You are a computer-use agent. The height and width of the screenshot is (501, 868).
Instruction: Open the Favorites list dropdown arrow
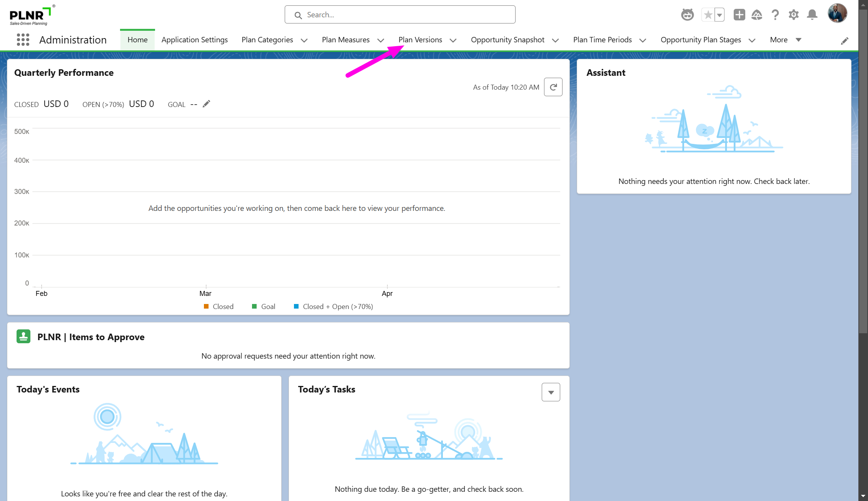tap(719, 15)
